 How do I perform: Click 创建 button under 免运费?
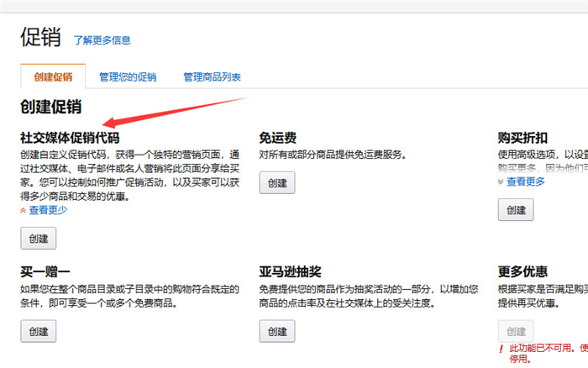277,182
